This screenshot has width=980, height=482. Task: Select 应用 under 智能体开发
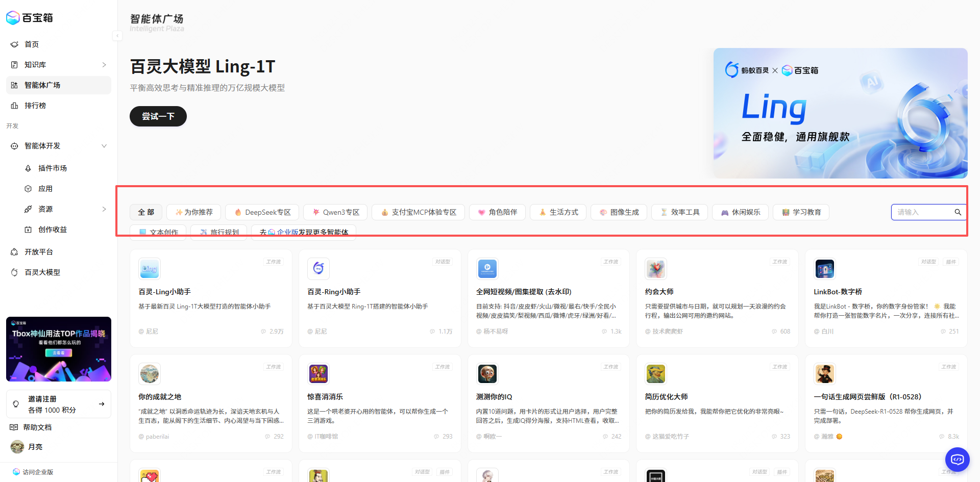[45, 188]
